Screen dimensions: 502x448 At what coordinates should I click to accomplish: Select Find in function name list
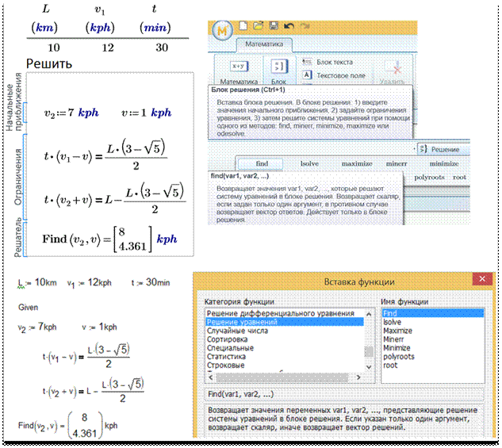(433, 313)
